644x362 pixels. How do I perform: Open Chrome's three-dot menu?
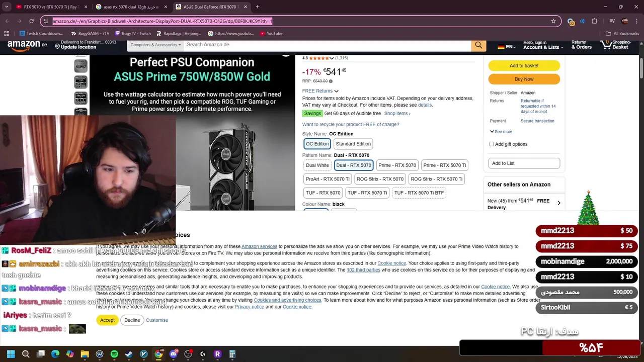click(636, 21)
